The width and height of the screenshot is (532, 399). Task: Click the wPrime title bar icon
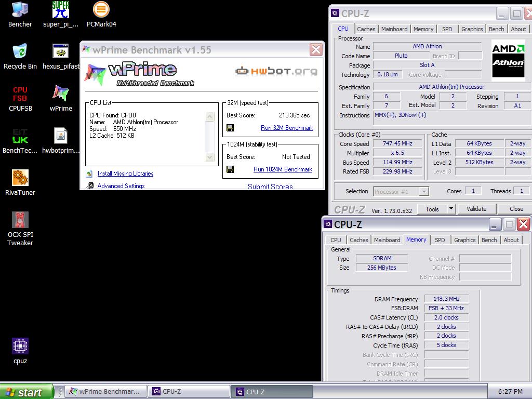[x=86, y=49]
